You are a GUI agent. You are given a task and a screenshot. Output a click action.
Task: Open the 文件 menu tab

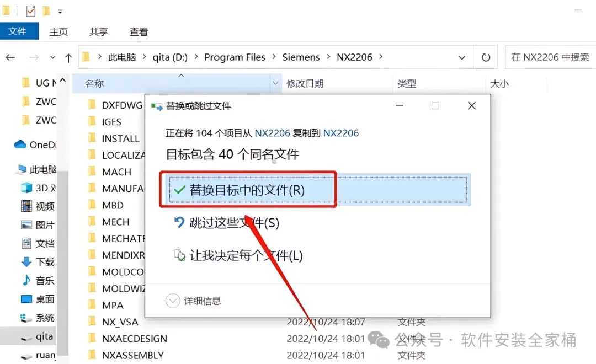click(x=19, y=31)
